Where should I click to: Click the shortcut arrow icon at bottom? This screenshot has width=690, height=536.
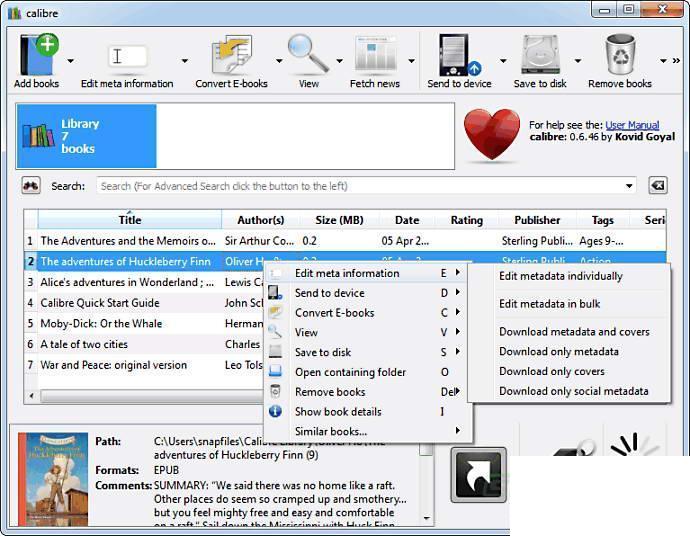click(x=478, y=475)
